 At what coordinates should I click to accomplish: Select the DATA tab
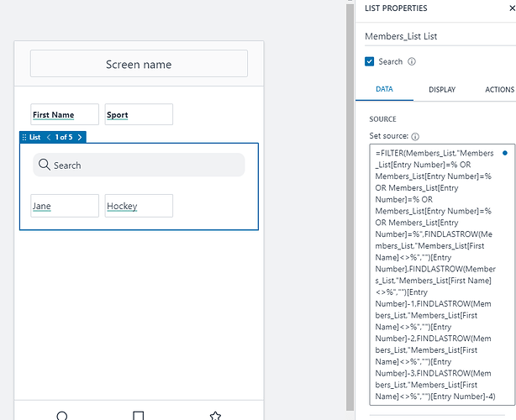(x=384, y=89)
